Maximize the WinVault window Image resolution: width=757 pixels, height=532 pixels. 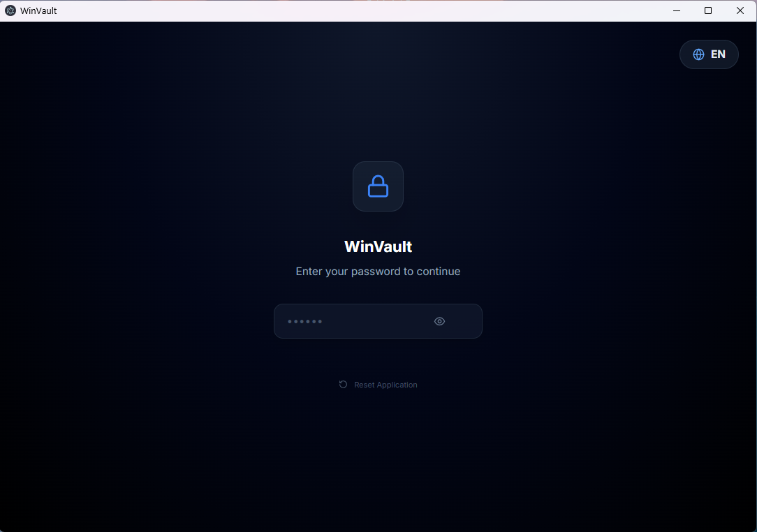click(708, 10)
